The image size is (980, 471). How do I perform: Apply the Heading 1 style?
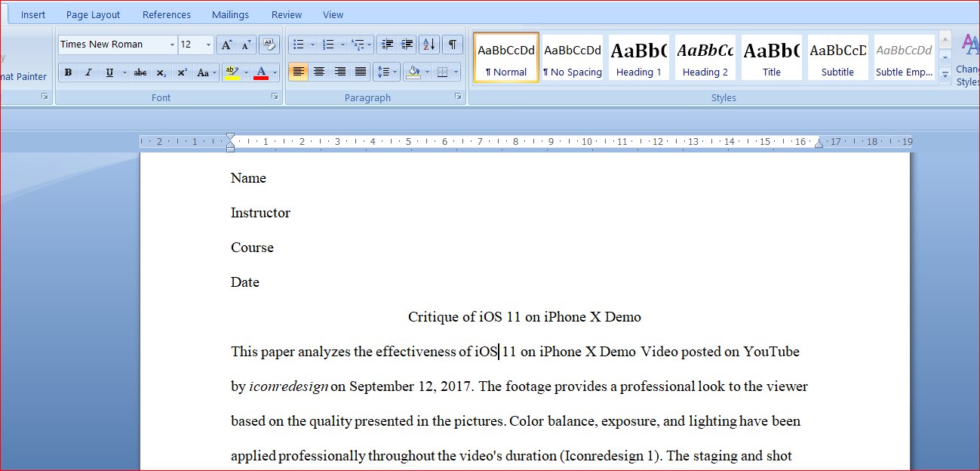click(639, 57)
